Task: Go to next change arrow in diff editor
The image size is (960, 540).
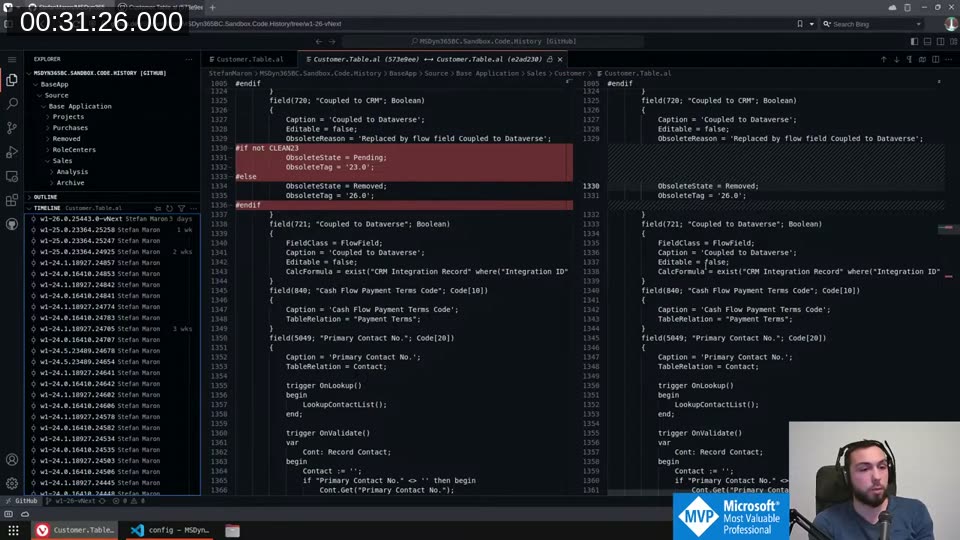Action: point(896,59)
